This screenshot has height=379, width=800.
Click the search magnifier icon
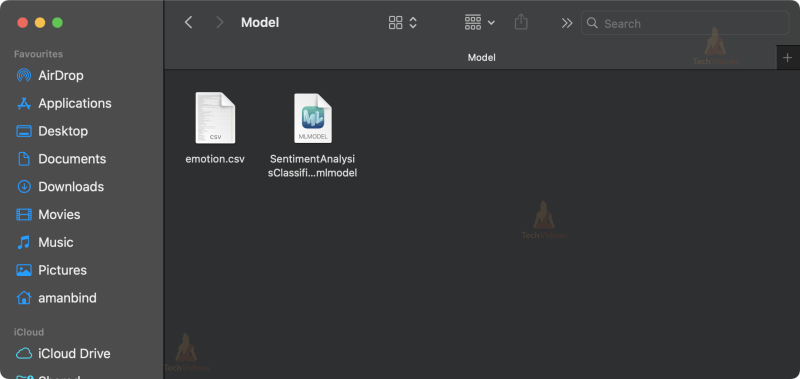(592, 23)
